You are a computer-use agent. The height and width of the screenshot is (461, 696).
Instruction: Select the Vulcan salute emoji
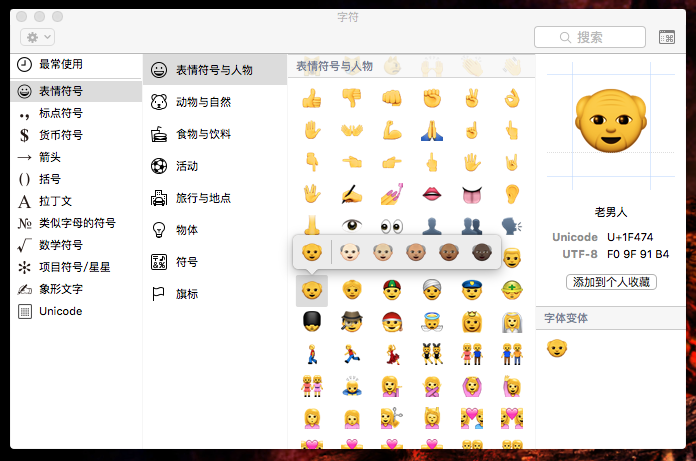click(312, 194)
